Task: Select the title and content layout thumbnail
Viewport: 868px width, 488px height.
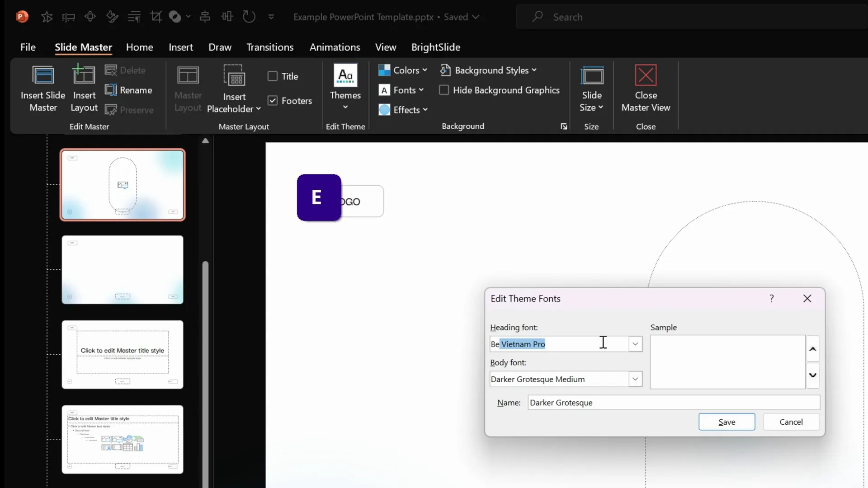Action: coord(123,440)
